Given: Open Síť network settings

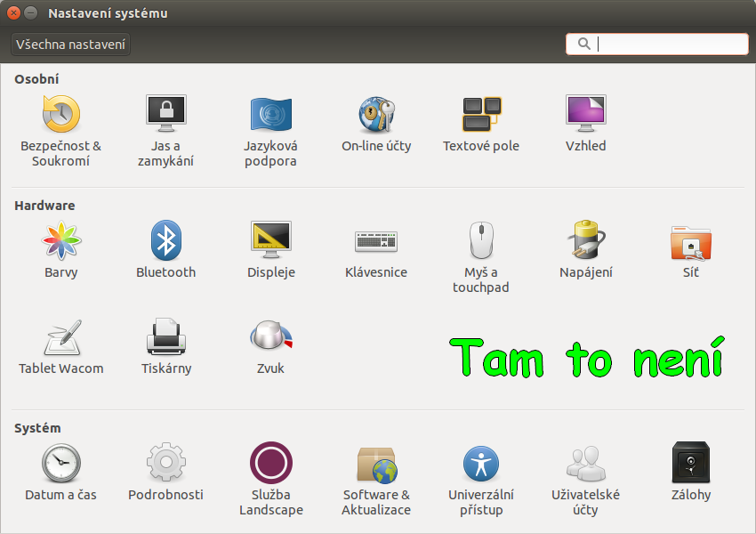Looking at the screenshot, I should pos(691,250).
